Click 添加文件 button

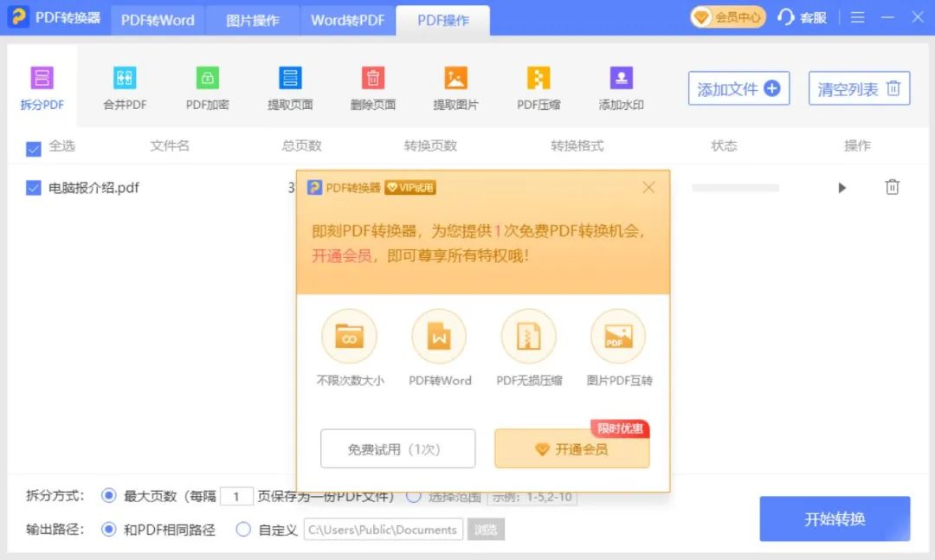738,88
